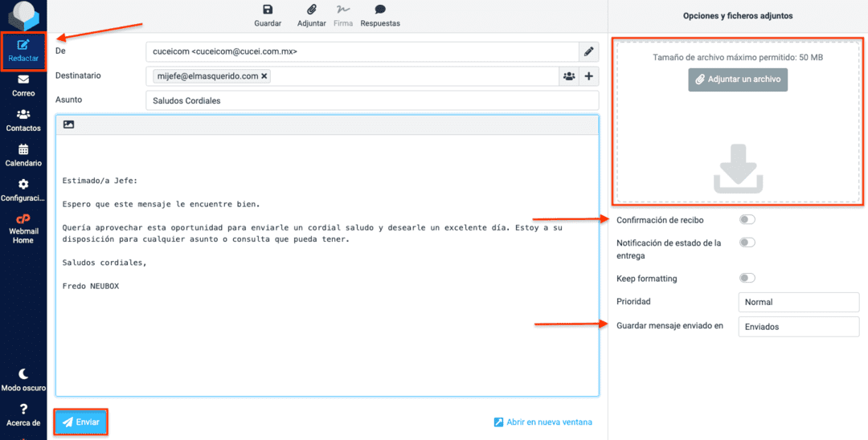The image size is (868, 440).
Task: Open the Redactar compose section
Action: click(23, 51)
